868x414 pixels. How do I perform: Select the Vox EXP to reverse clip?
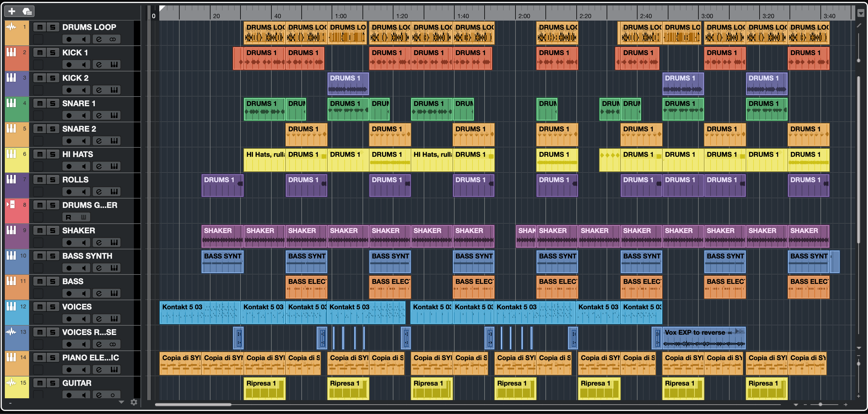click(x=704, y=338)
